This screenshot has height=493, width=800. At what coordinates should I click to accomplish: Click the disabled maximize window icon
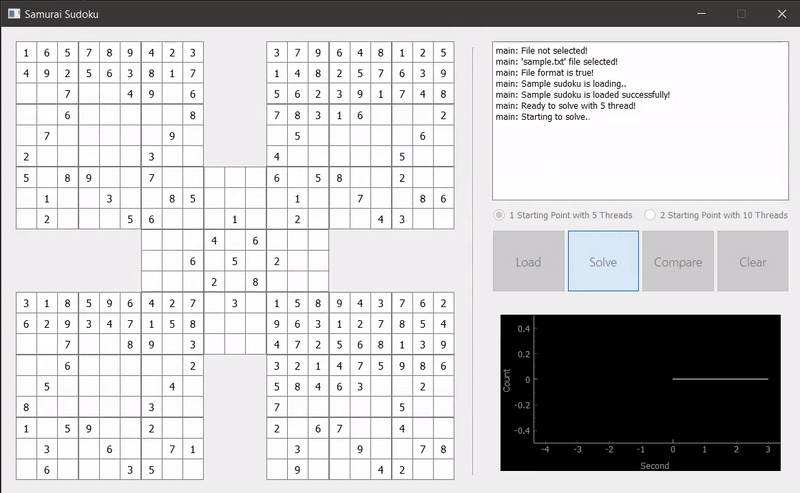coord(741,14)
